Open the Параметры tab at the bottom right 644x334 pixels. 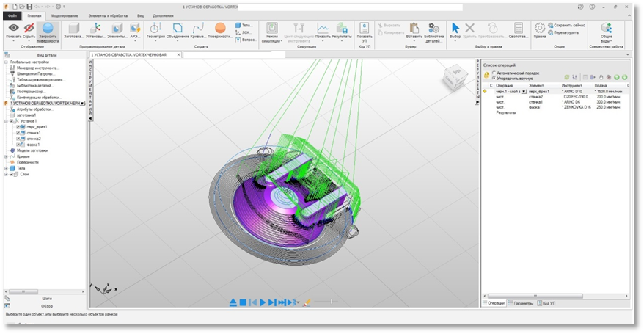[522, 303]
